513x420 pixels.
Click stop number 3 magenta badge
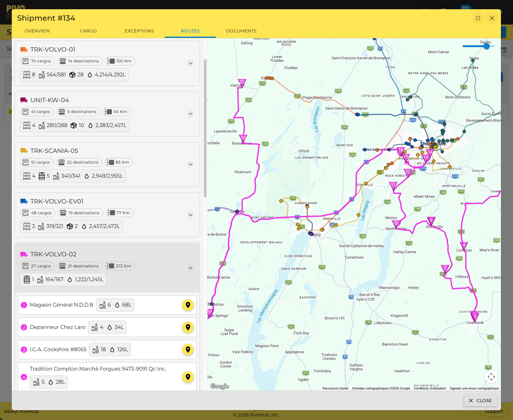coord(24,350)
